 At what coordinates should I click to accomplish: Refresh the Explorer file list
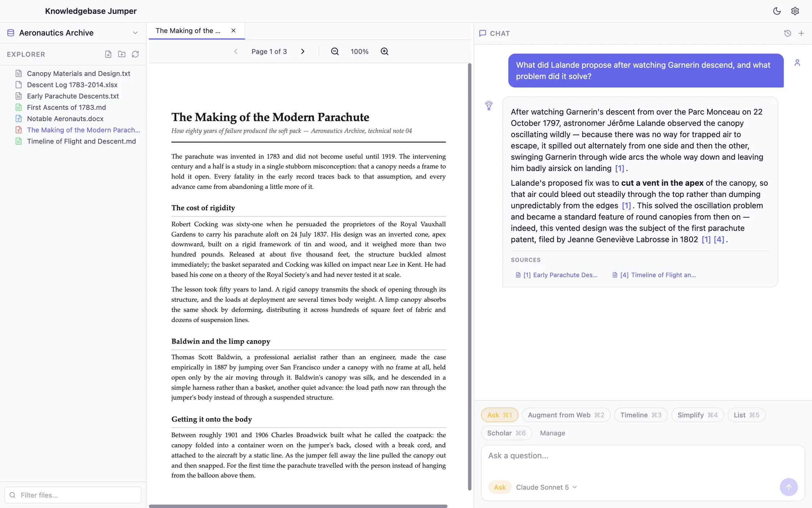click(135, 54)
